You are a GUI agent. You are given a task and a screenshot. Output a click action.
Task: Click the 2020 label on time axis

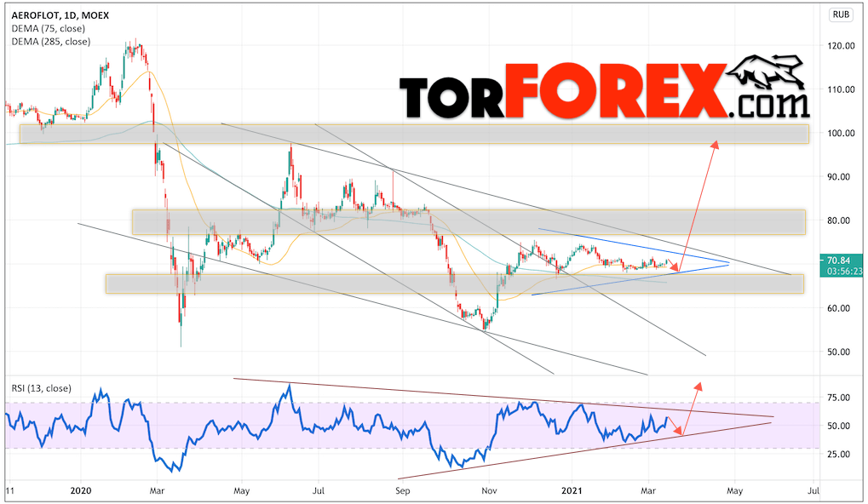click(x=81, y=490)
